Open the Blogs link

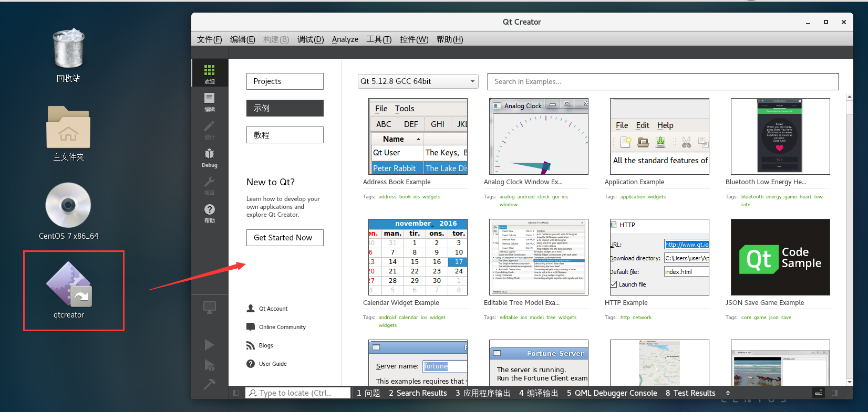tap(265, 345)
